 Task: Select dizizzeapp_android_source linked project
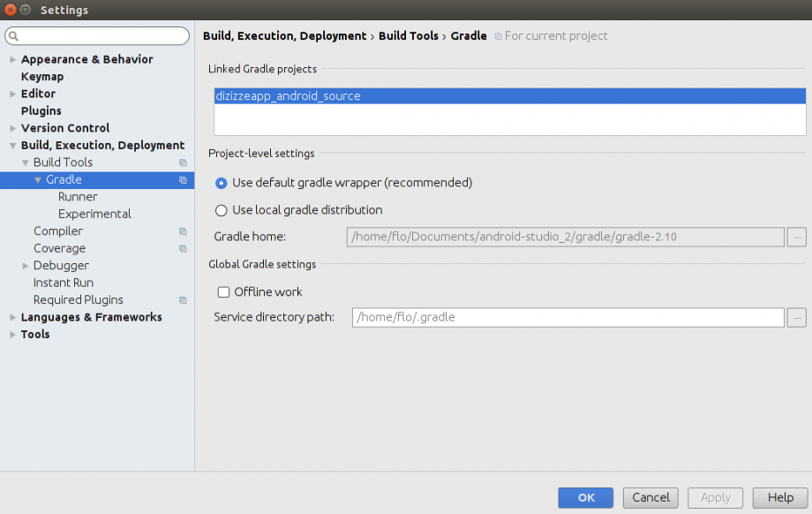(288, 96)
